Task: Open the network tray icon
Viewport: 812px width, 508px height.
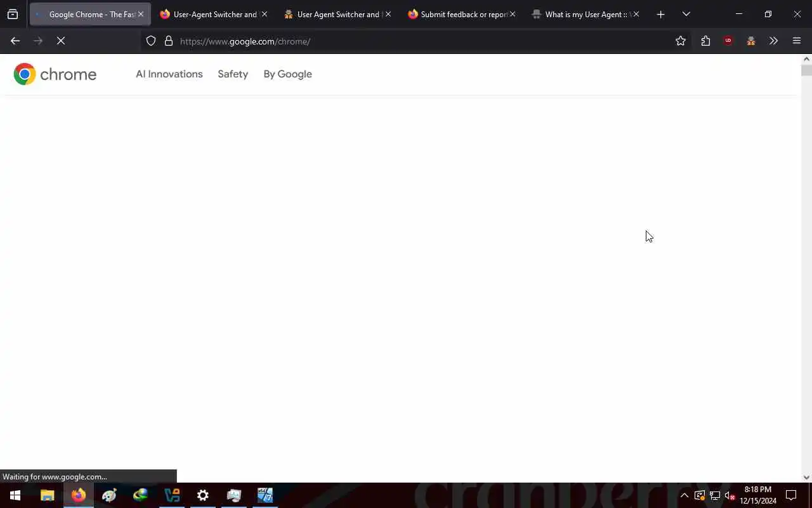Action: [715, 495]
